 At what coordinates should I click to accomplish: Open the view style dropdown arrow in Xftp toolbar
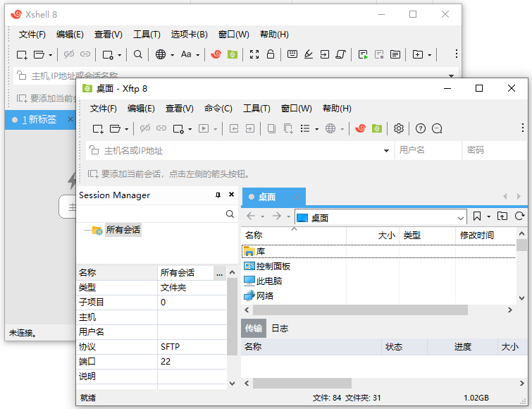tap(316, 129)
